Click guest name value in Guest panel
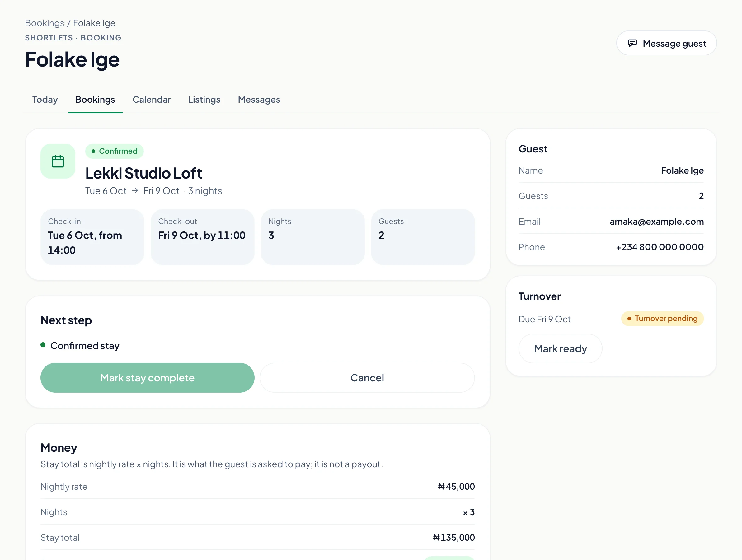 pyautogui.click(x=682, y=171)
